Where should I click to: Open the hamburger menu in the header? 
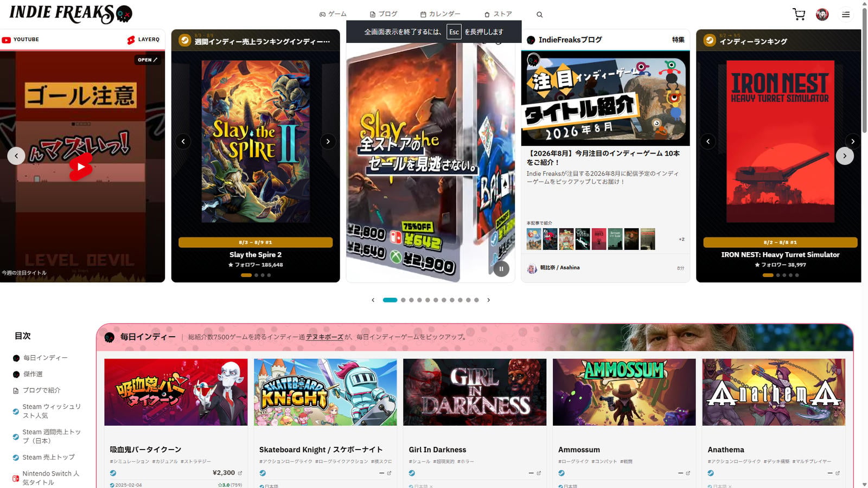tap(846, 15)
